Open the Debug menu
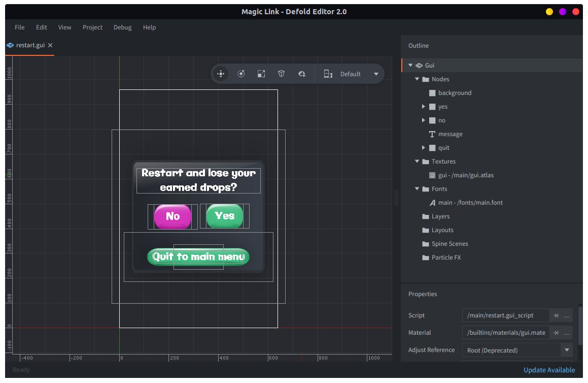The image size is (588, 383). point(122,27)
